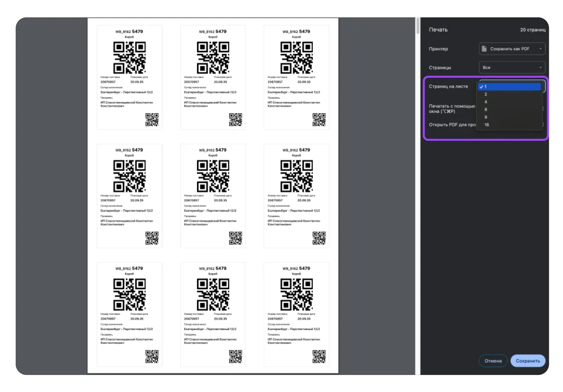Screen dimensions: 563x392
Task: Select 1 page per sheet option
Action: click(510, 87)
